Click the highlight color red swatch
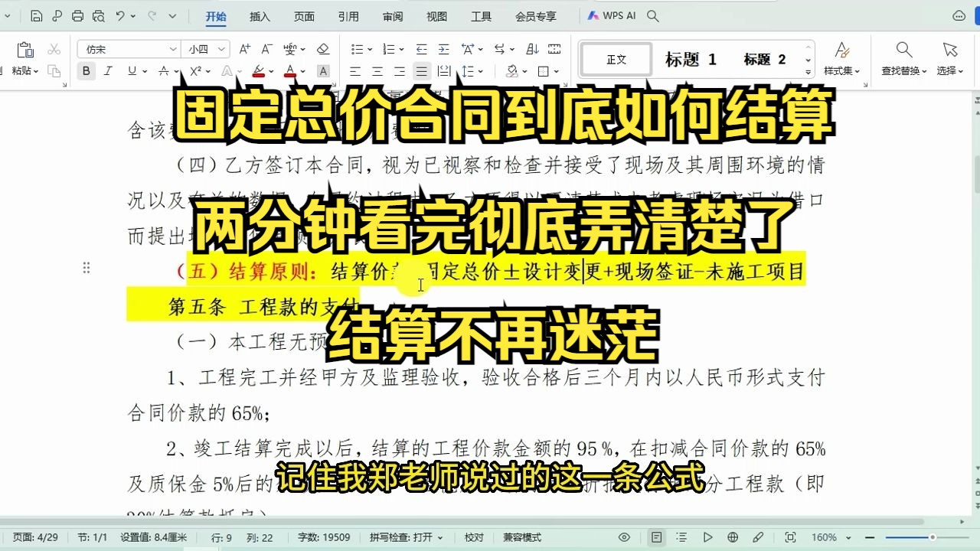This screenshot has width=980, height=551. pos(258,71)
